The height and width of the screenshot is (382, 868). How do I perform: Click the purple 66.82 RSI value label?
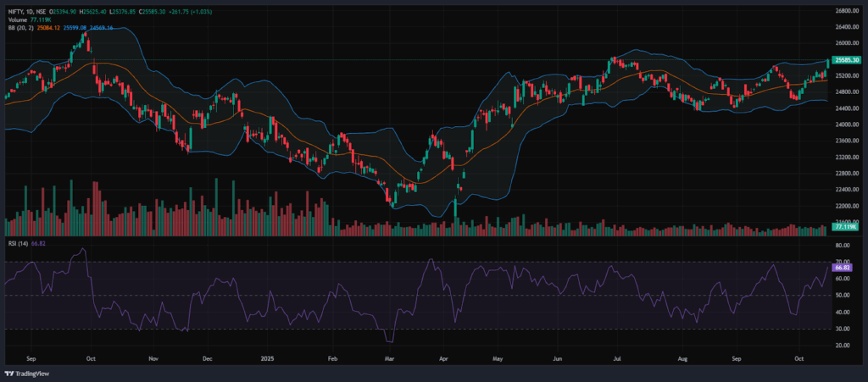point(843,267)
